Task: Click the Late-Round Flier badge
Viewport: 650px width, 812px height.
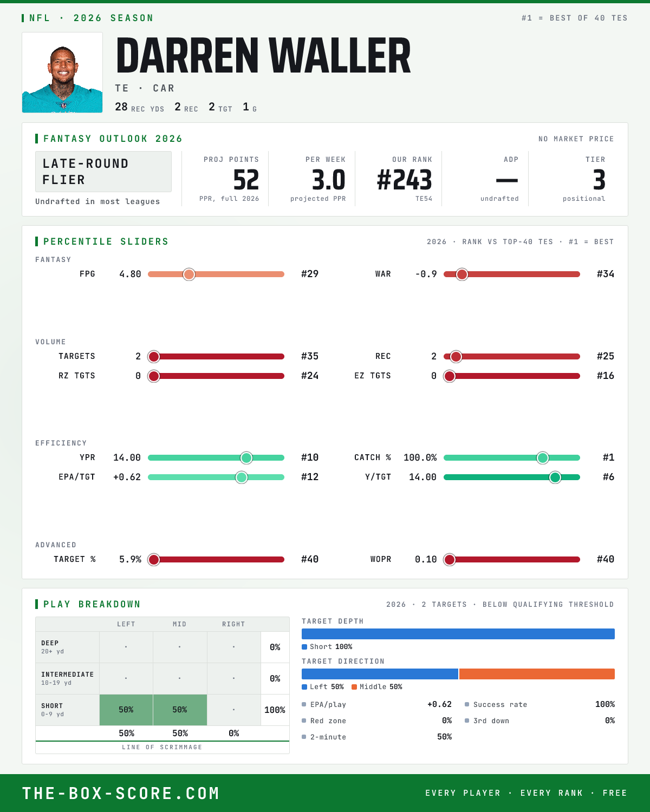Action: [x=103, y=172]
